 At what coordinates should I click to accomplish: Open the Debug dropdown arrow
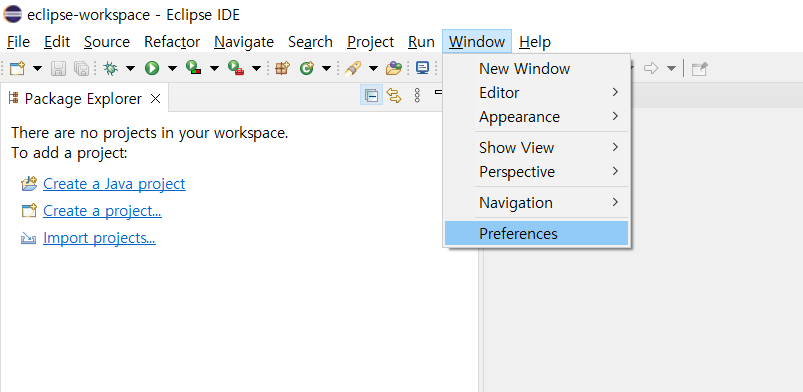130,69
